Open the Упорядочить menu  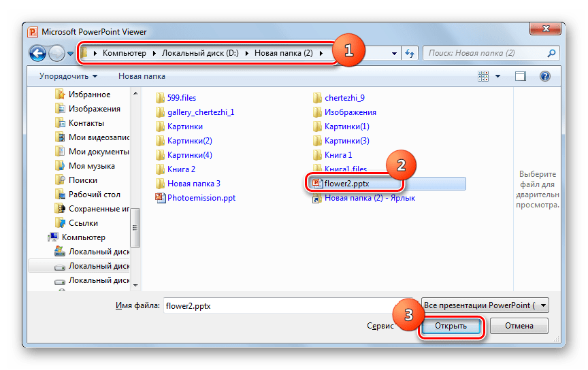coord(68,76)
